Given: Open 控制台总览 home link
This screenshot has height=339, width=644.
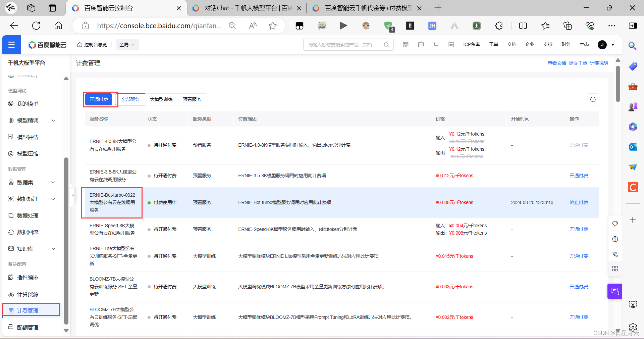Looking at the screenshot, I should pos(92,45).
